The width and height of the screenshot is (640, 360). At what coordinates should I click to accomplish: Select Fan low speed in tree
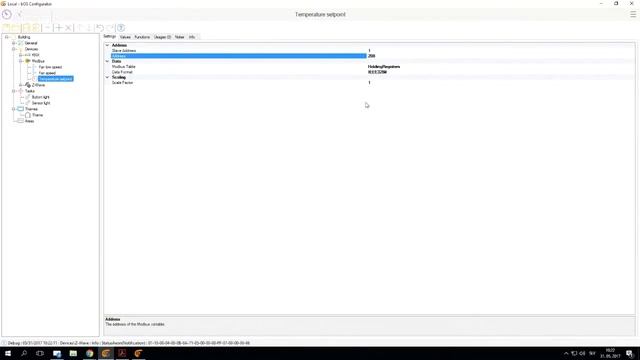coord(50,67)
